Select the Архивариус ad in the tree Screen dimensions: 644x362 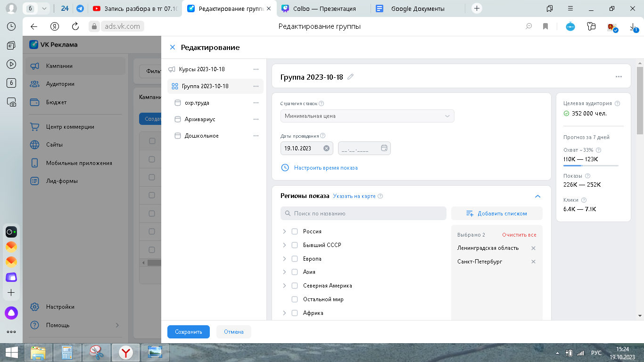(200, 119)
